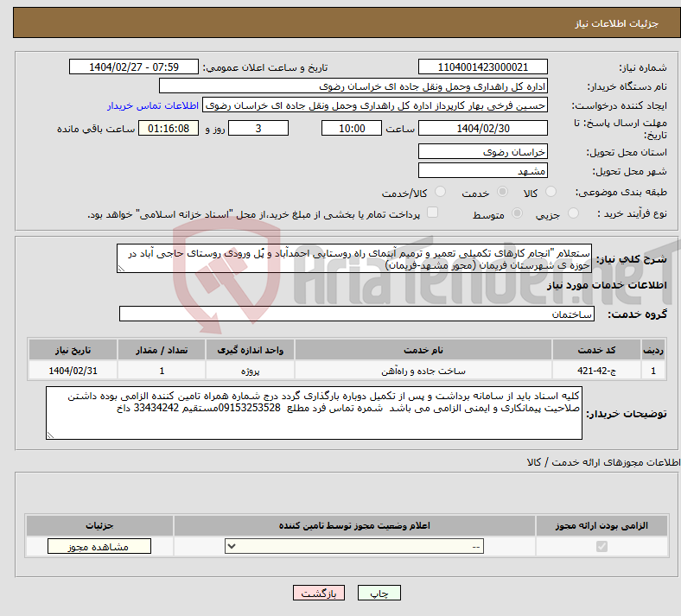Click the اطلاعات خدمات مورد نیاز heading
The image size is (681, 616).
point(607,285)
